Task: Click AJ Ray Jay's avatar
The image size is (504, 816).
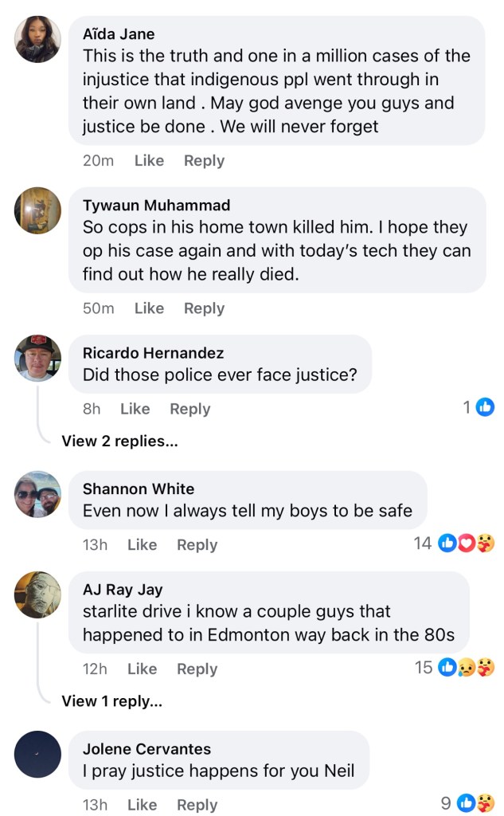Action: (37, 594)
